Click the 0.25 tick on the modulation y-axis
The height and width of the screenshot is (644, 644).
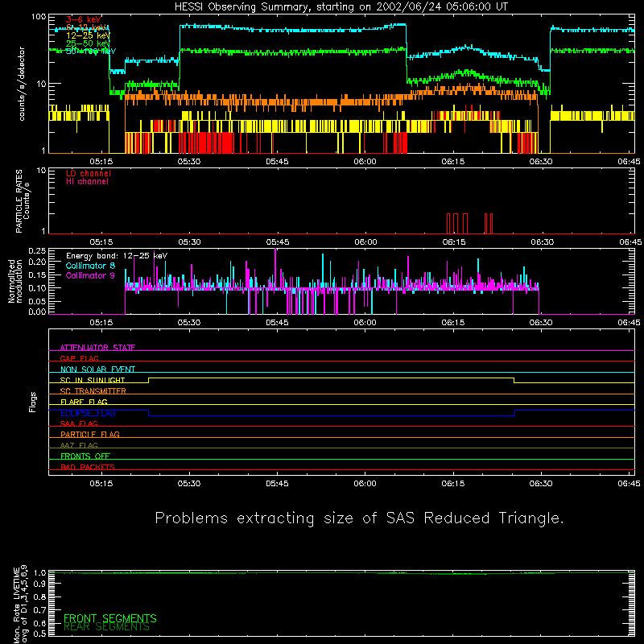click(x=37, y=250)
